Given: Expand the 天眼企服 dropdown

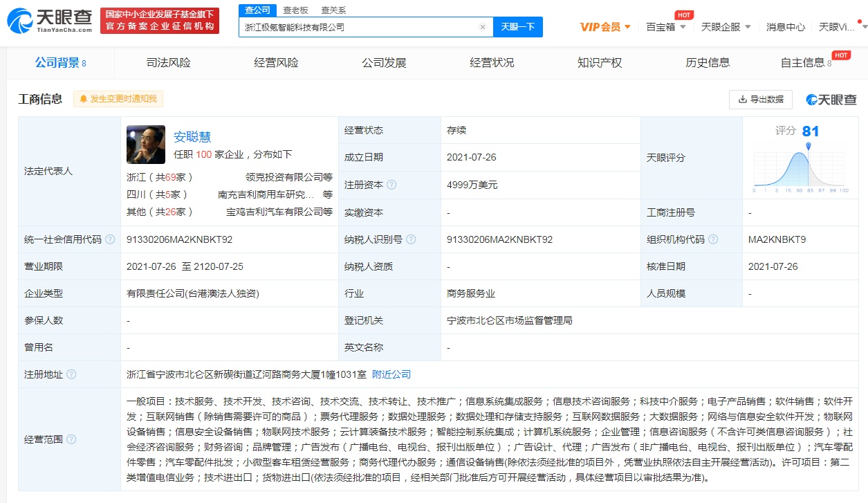Looking at the screenshot, I should coord(726,27).
